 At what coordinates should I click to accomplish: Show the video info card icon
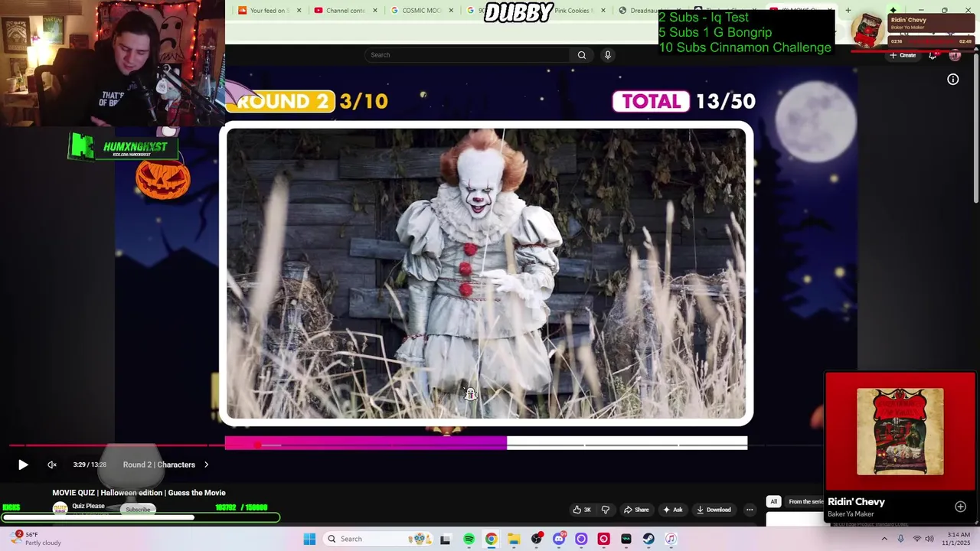[953, 80]
